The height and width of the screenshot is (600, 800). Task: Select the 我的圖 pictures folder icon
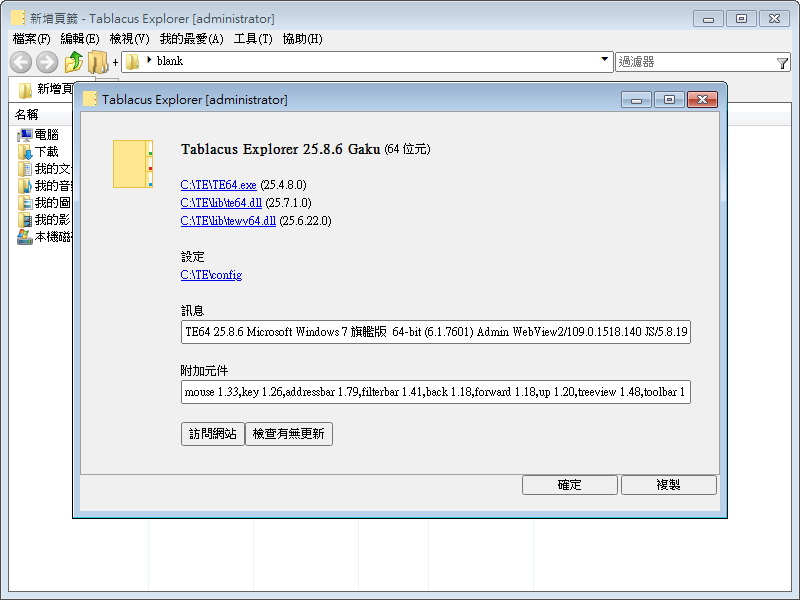(24, 203)
